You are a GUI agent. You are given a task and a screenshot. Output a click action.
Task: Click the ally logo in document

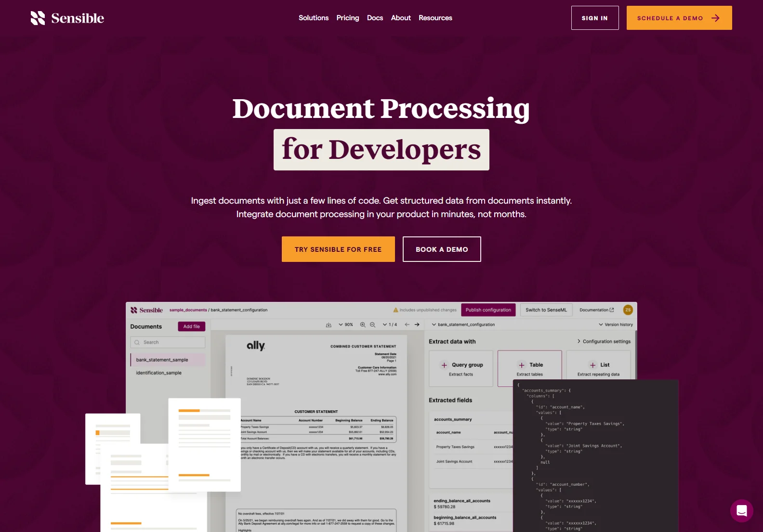(255, 346)
